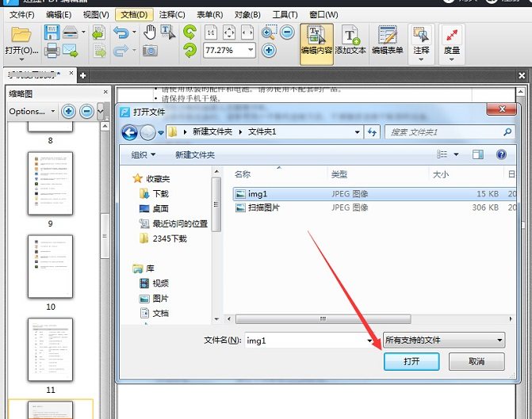Click the Open folder icon in toolbar
Image resolution: width=532 pixels, height=419 pixels.
[21, 35]
